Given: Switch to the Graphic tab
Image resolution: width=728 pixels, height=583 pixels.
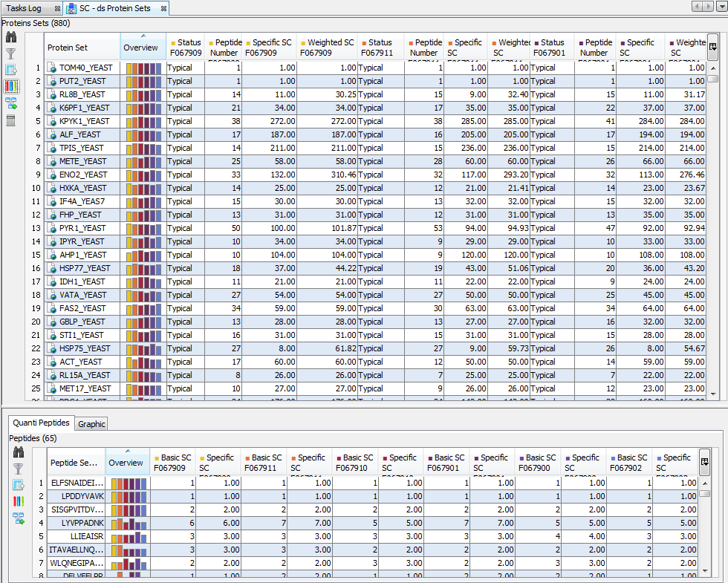Looking at the screenshot, I should (92, 424).
